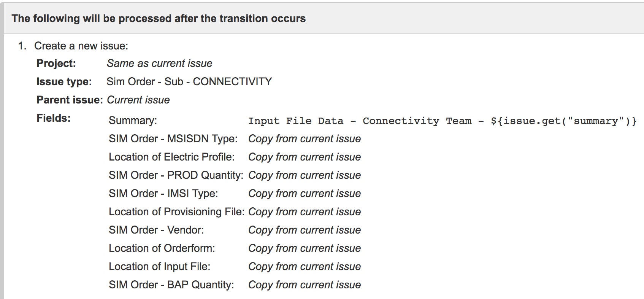Select the 'Create a new issue' list item
Viewport: 644px width, 299px height.
click(81, 46)
